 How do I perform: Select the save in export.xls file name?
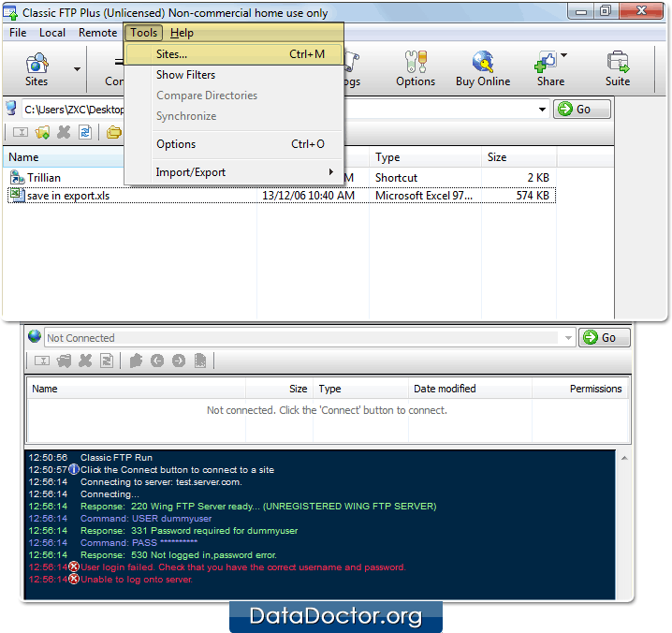tap(68, 196)
